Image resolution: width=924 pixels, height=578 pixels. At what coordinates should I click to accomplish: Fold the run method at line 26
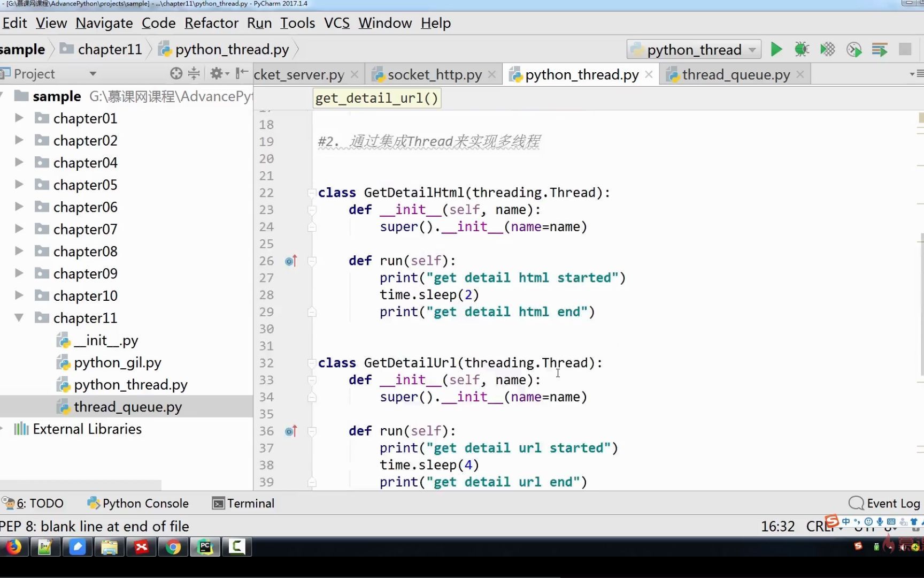[312, 261]
